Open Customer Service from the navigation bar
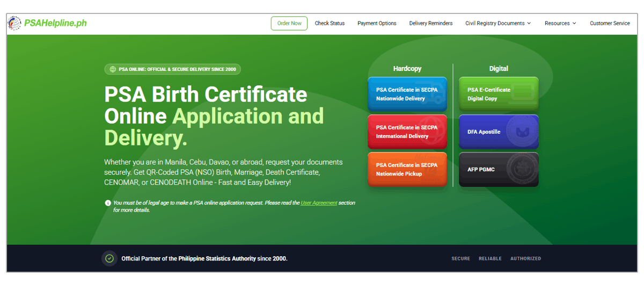Image resolution: width=644 pixels, height=290 pixels. (x=610, y=23)
